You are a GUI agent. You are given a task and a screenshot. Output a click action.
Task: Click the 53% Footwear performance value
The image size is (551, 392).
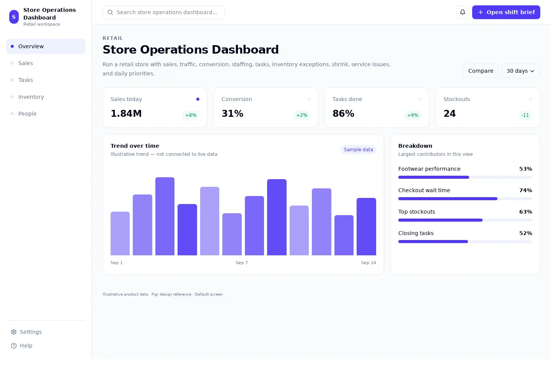[526, 169]
